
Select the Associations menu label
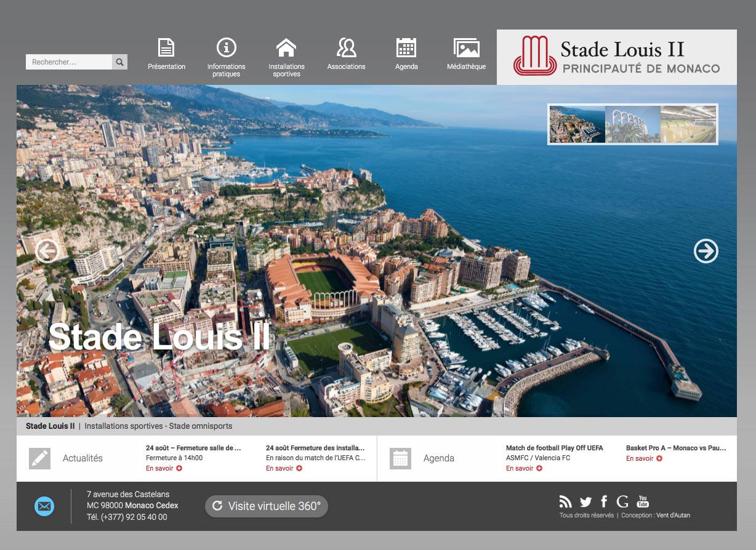[x=346, y=66]
